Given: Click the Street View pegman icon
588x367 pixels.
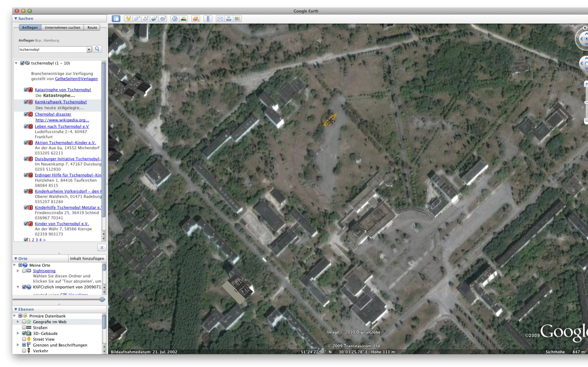Looking at the screenshot, I should click(29, 339).
